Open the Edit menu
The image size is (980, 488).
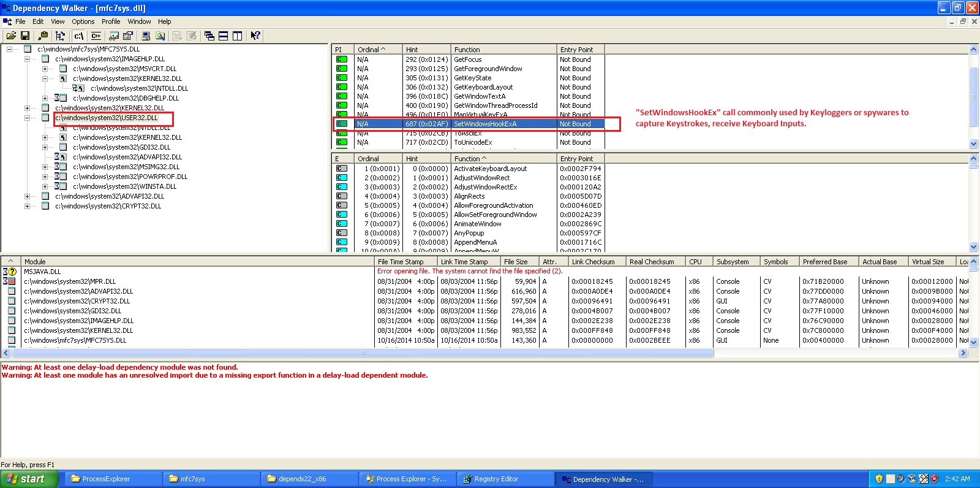click(38, 21)
